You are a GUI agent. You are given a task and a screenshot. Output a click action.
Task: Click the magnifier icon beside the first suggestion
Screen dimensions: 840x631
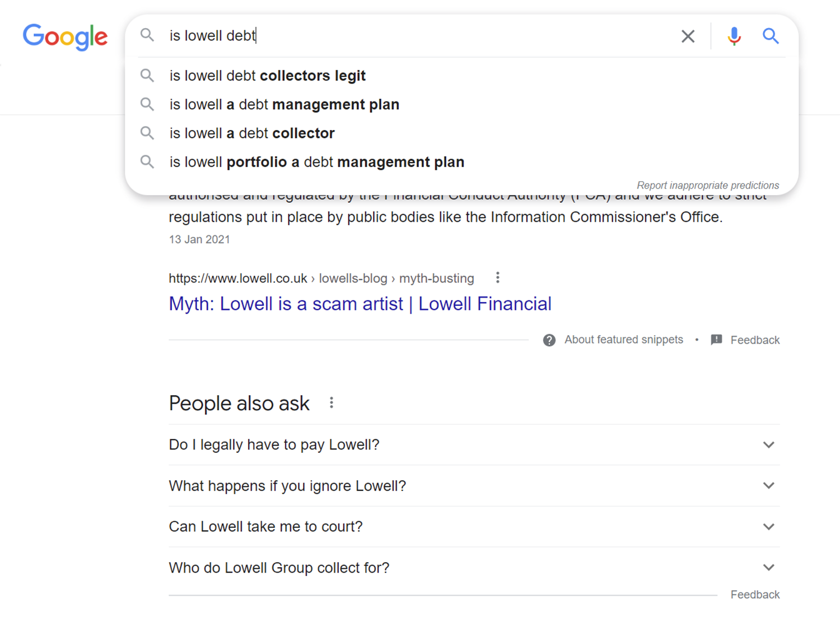[147, 76]
